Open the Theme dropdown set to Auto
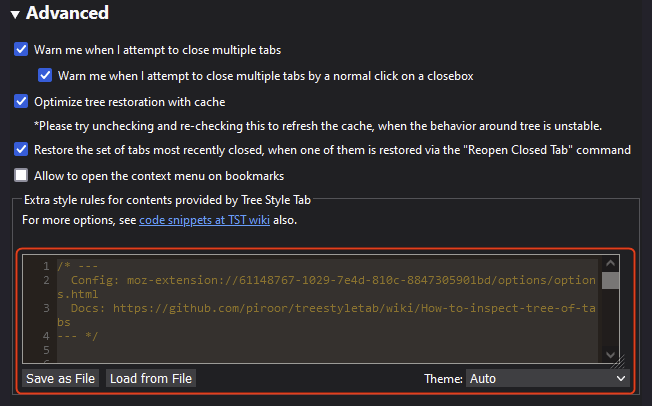652x406 pixels. pos(547,379)
